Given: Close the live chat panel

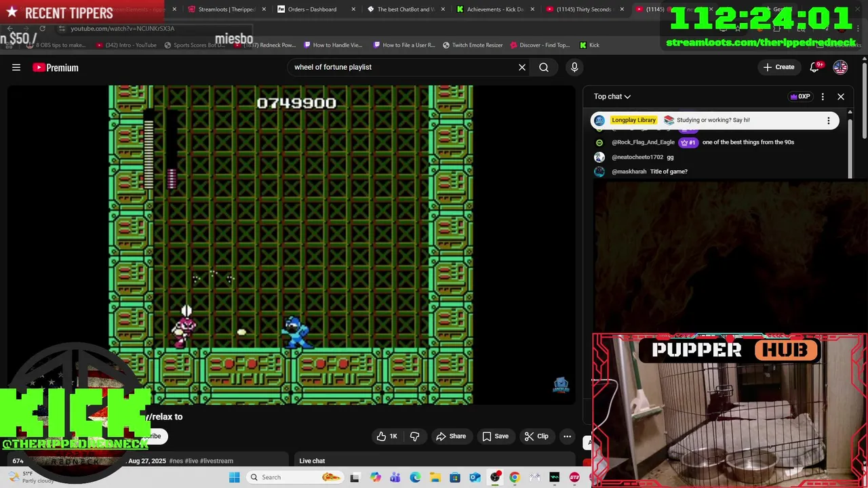Looking at the screenshot, I should [x=841, y=96].
